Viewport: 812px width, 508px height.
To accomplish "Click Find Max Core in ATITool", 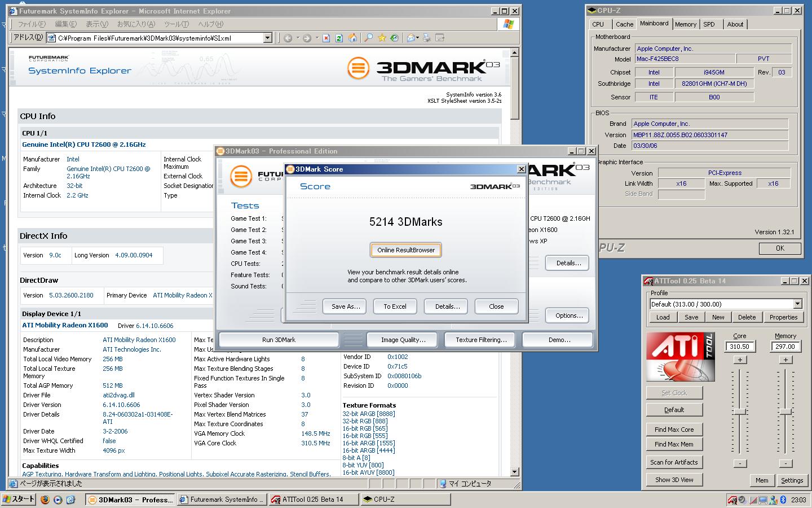I will tap(674, 430).
